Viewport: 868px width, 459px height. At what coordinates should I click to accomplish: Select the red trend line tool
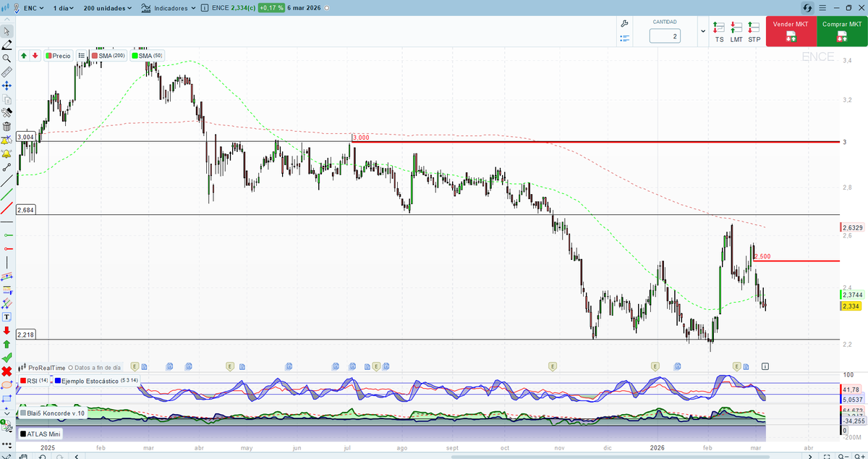(7, 209)
